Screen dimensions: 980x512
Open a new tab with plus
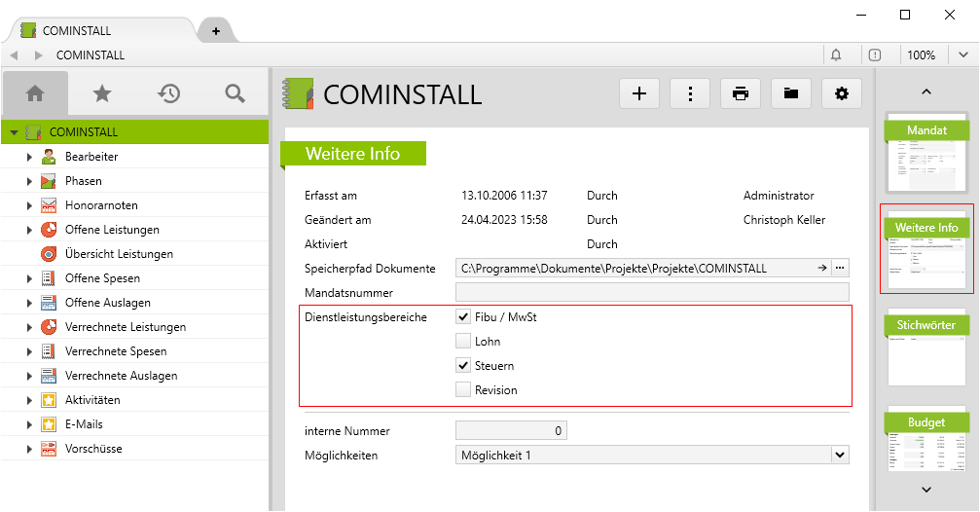pyautogui.click(x=215, y=31)
